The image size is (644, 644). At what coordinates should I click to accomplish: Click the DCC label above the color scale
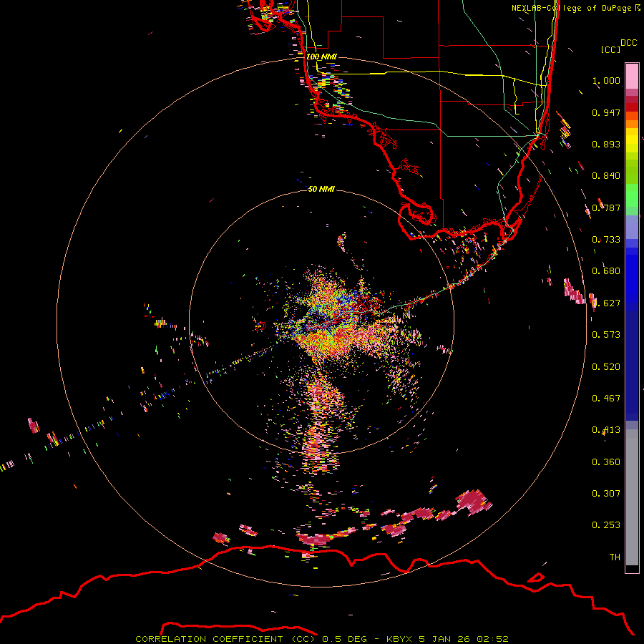coord(629,43)
